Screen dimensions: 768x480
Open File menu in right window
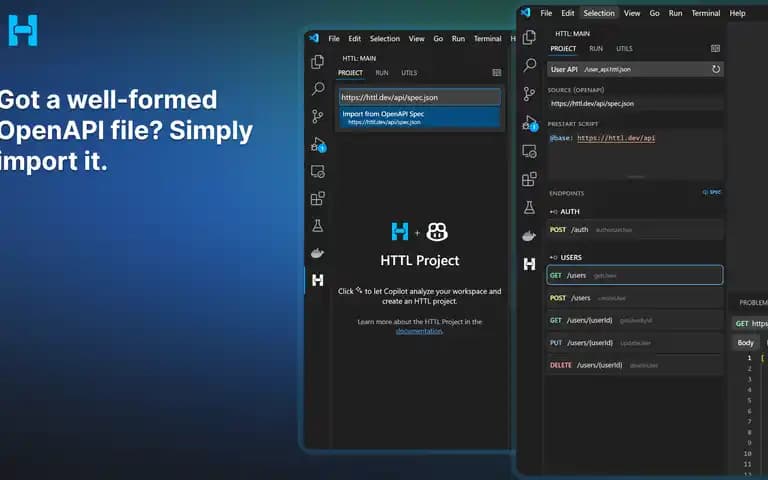click(x=546, y=13)
